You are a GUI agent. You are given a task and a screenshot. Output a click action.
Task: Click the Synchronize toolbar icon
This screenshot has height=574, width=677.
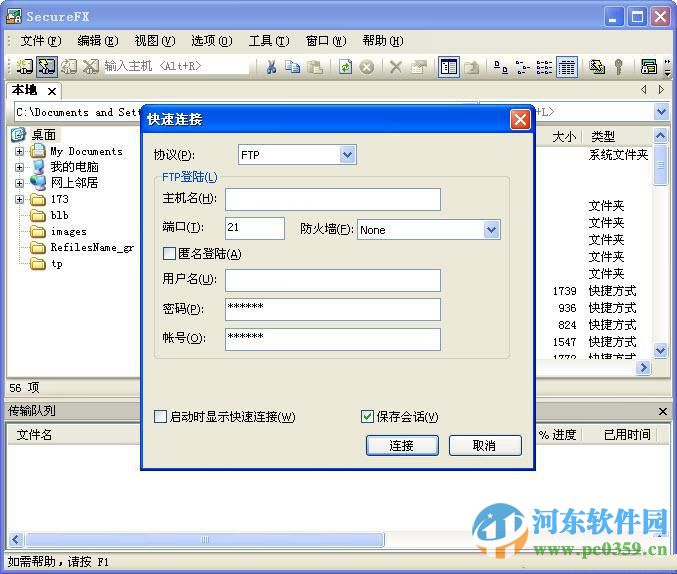click(598, 67)
